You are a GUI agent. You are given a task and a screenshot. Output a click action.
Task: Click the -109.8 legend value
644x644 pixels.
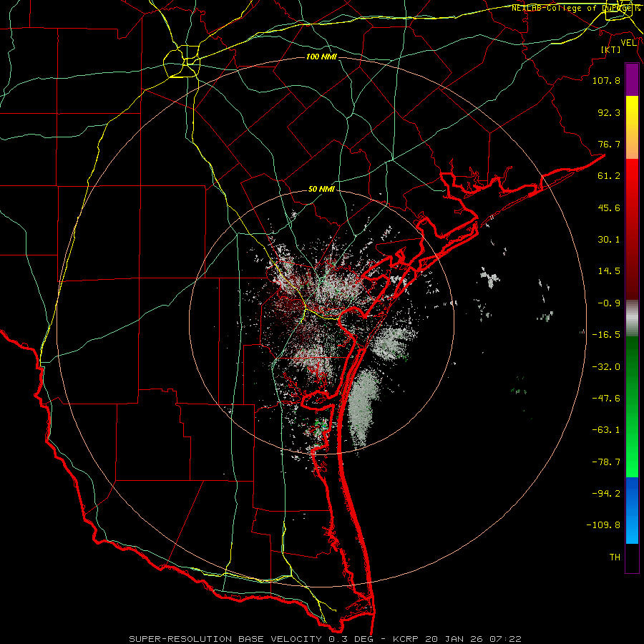603,525
